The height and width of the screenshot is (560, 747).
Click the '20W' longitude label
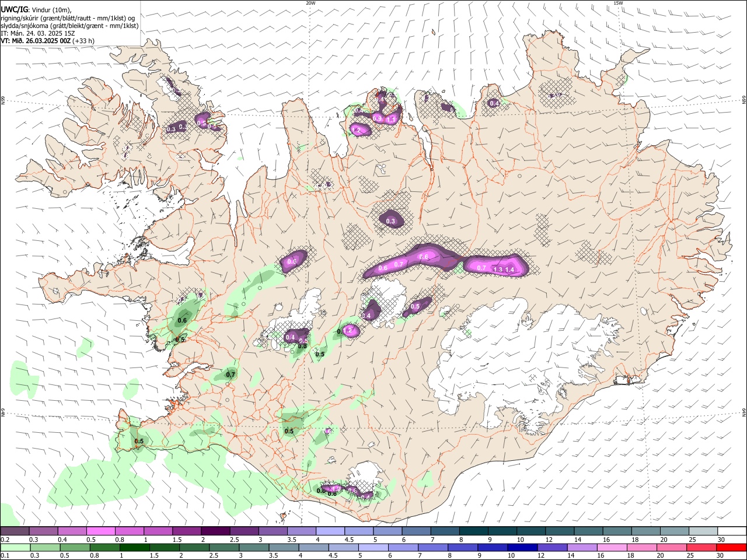[310, 3]
